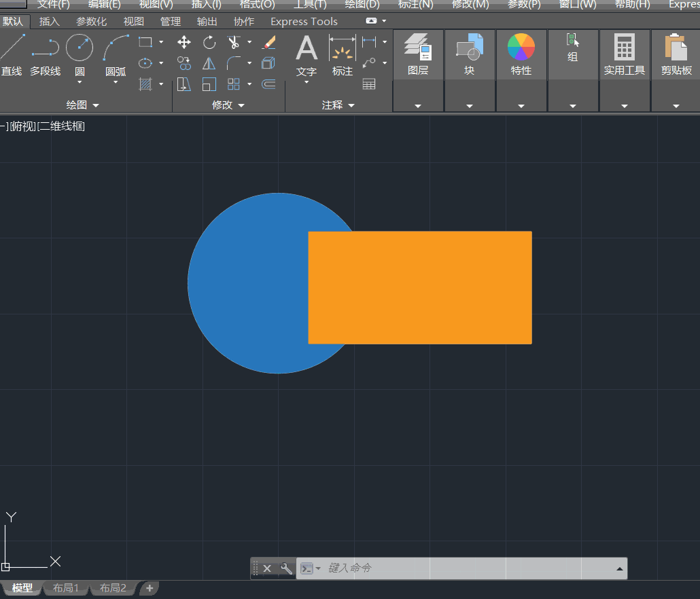Activate the Stretch tool
This screenshot has width=700, height=599.
coord(184,84)
